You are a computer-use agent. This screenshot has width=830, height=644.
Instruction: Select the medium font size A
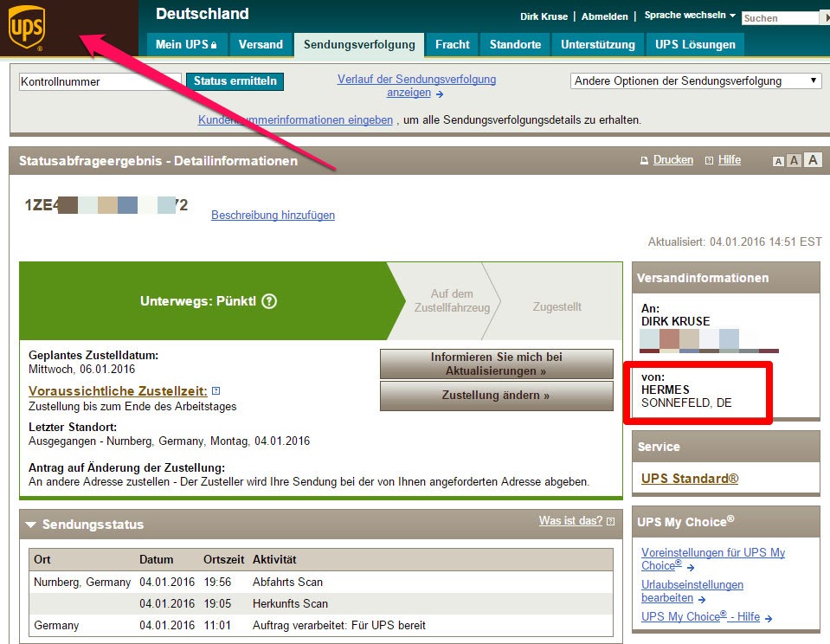click(x=794, y=160)
